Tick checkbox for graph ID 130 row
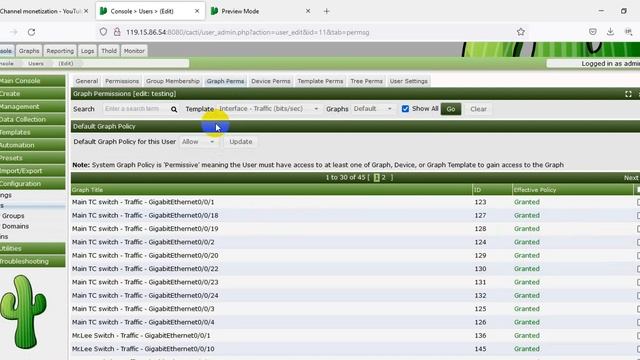Viewport: 640px width, 360px height. 638,269
